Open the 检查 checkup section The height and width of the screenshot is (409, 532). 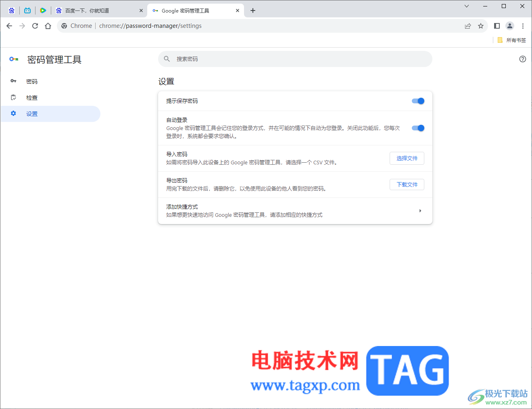click(x=50, y=97)
